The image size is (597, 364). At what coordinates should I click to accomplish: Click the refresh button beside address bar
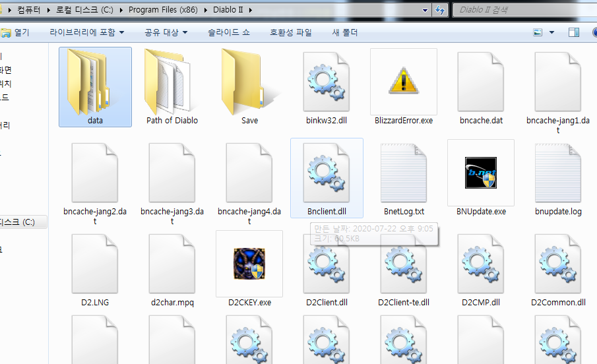[440, 10]
